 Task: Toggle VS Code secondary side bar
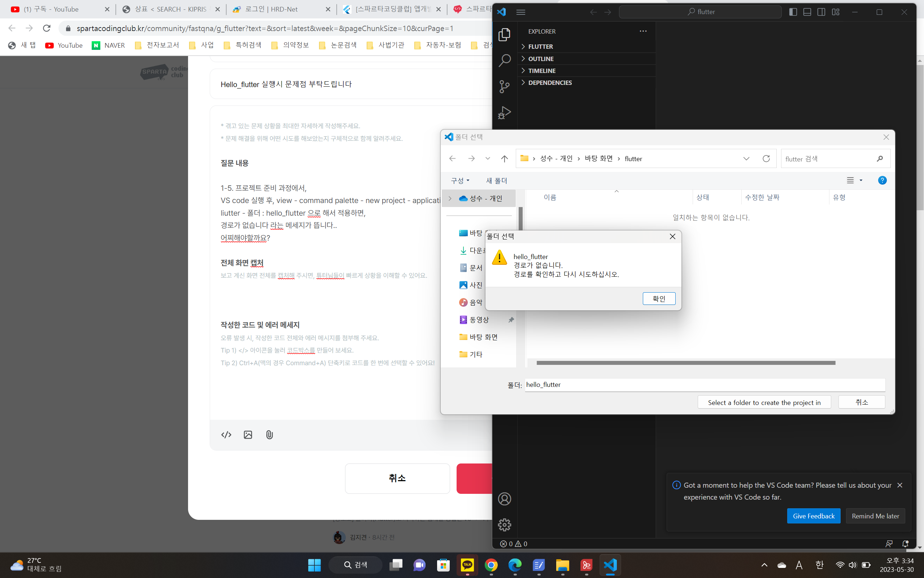click(x=821, y=12)
